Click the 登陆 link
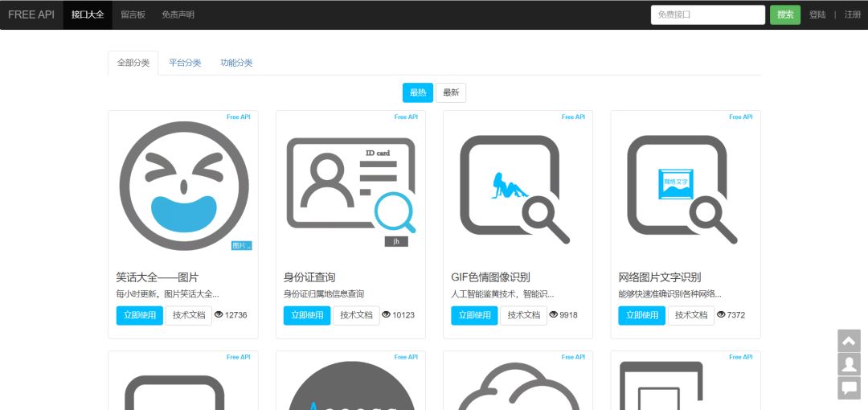868x410 pixels. [x=817, y=15]
